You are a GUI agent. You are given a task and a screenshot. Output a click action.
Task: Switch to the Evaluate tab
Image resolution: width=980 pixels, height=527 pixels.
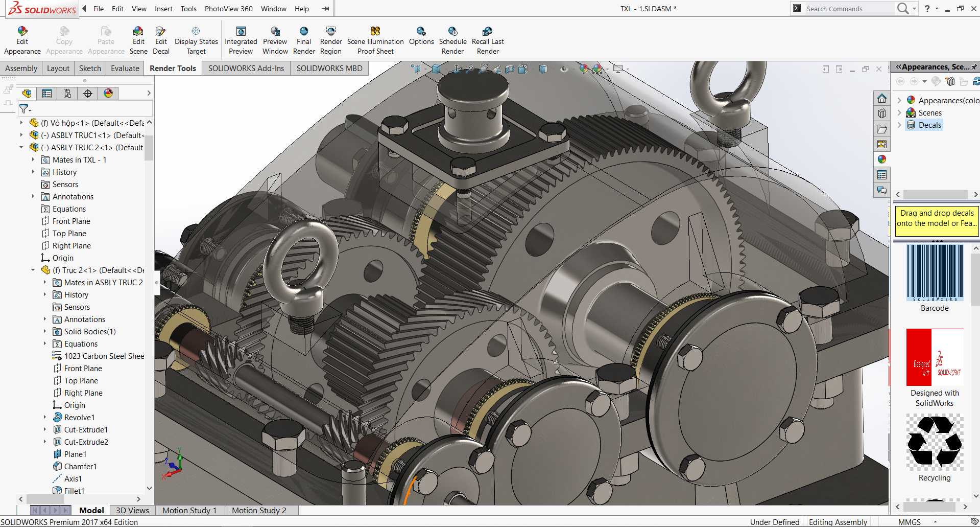125,68
